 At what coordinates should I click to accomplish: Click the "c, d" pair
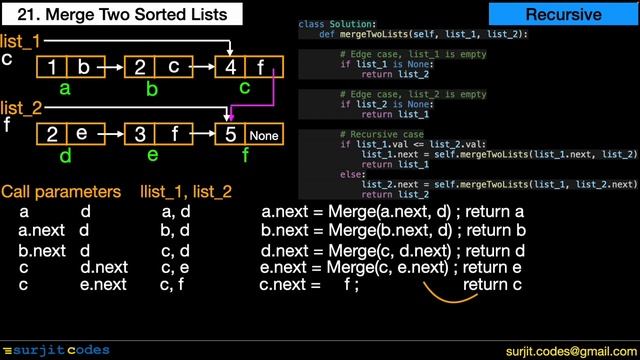coord(176,251)
